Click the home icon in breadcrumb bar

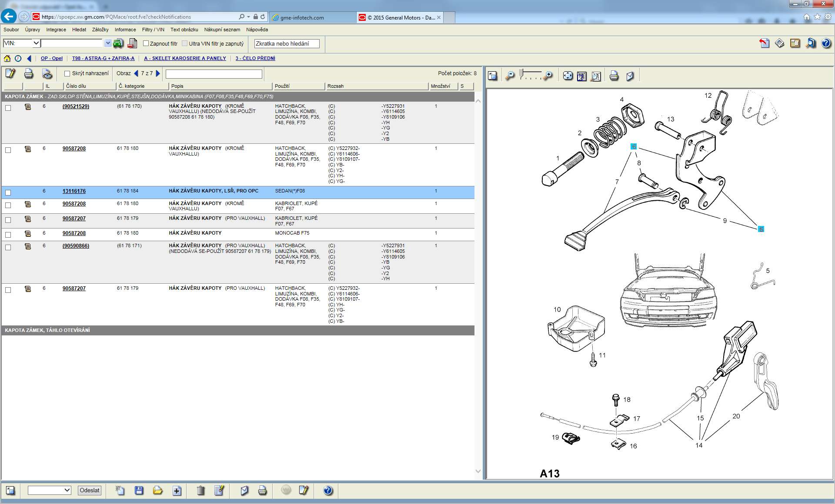7,58
